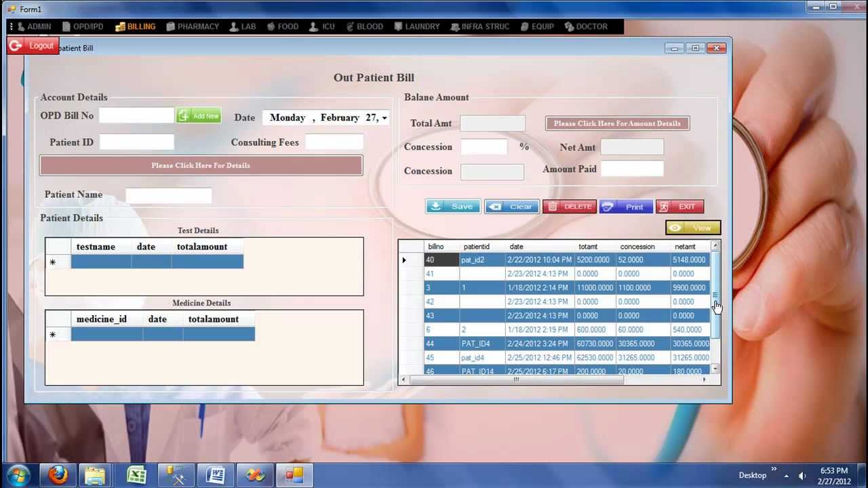Open the date picker dropdown
This screenshot has width=868, height=488.
pos(384,117)
